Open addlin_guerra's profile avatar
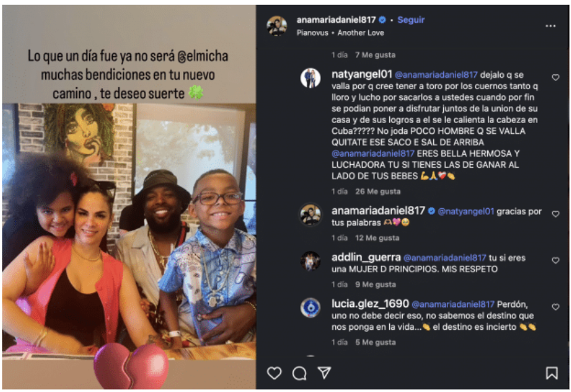Viewport: 571px width, 392px height. point(310,261)
